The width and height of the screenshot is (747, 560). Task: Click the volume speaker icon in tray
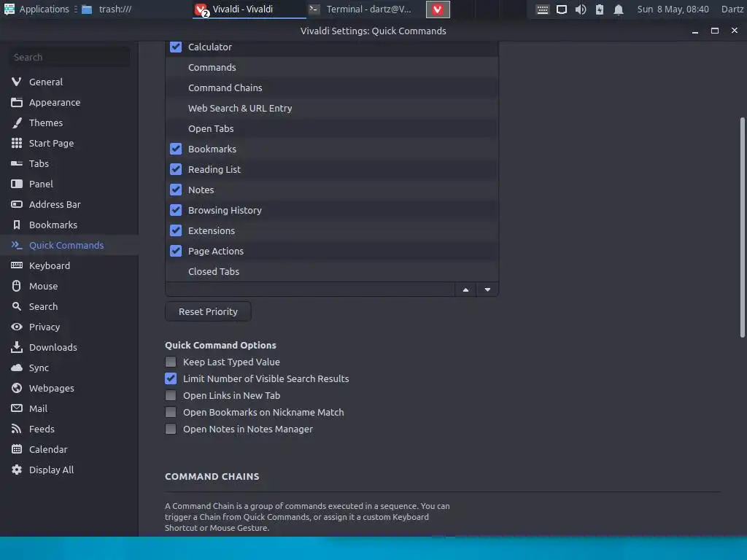[580, 9]
